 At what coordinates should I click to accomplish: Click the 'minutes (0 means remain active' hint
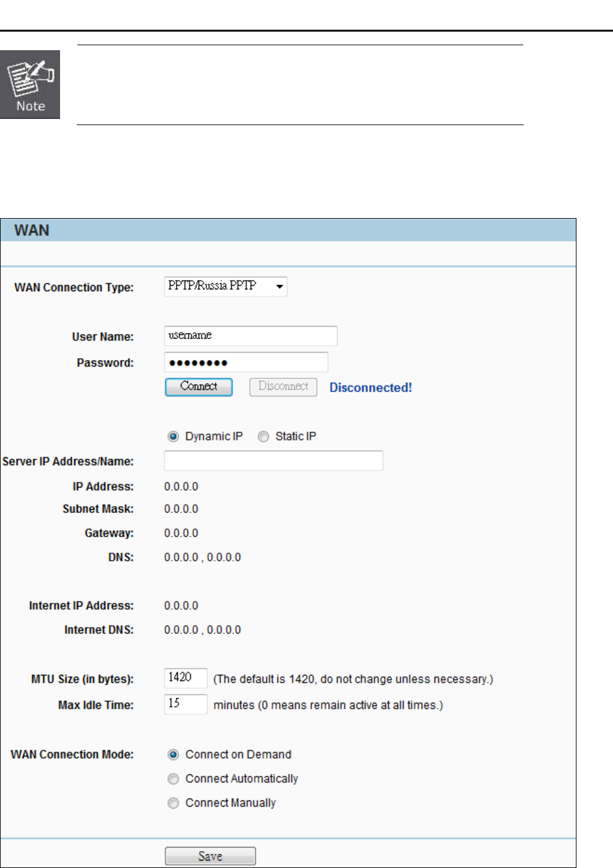coord(328,706)
